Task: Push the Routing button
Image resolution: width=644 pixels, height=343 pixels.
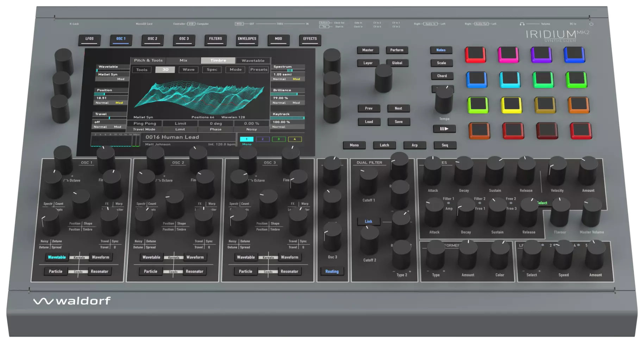Action: [x=332, y=272]
